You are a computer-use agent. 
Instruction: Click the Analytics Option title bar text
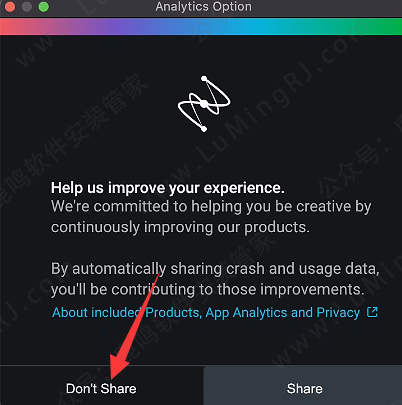pyautogui.click(x=203, y=7)
